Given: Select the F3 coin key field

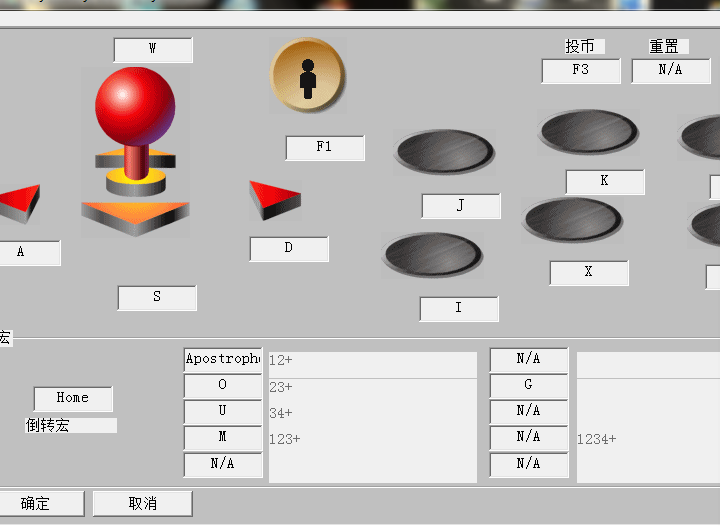Looking at the screenshot, I should click(x=581, y=71).
